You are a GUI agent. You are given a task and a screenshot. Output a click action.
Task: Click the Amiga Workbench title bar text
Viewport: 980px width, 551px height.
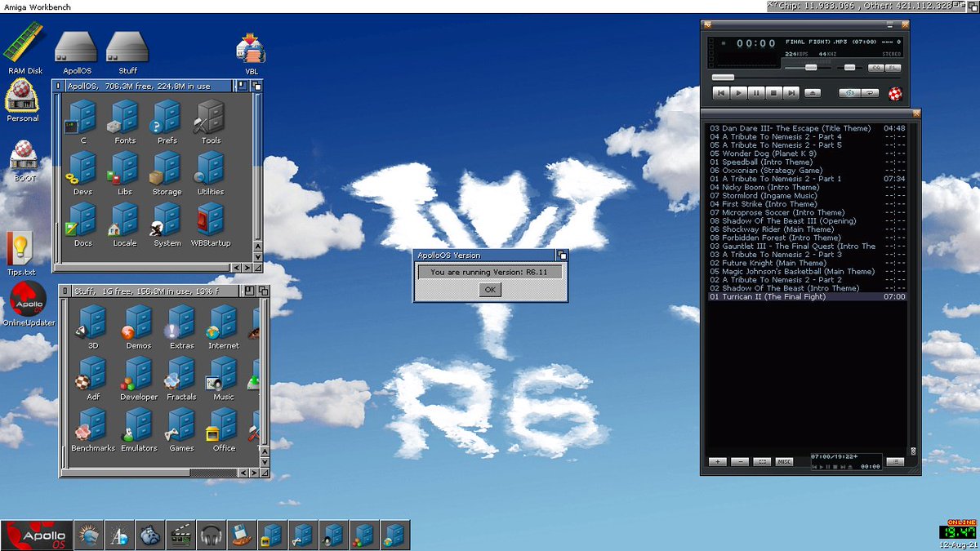click(x=38, y=7)
